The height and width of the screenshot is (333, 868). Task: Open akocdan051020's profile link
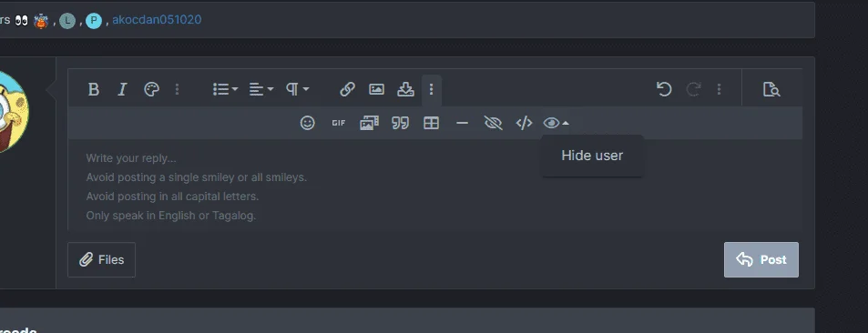[x=157, y=20]
